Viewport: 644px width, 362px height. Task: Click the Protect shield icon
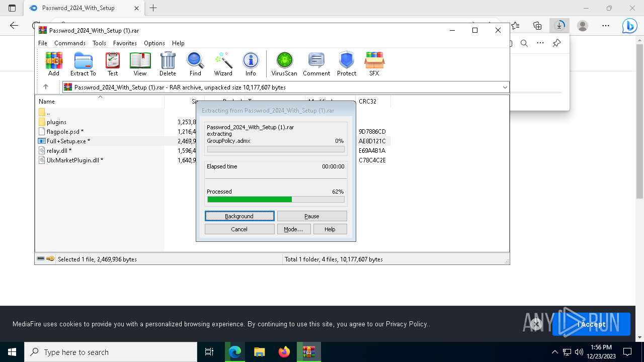pos(347,64)
